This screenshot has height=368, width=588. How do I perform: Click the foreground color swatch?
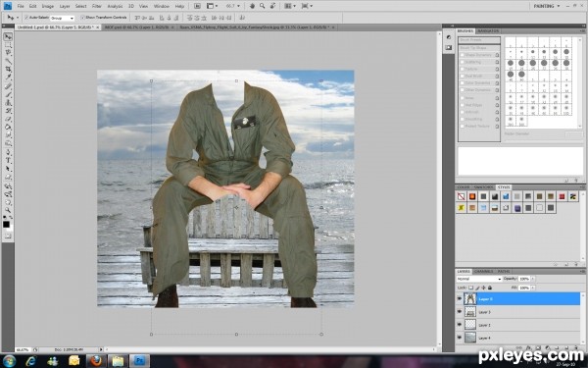click(x=6, y=224)
